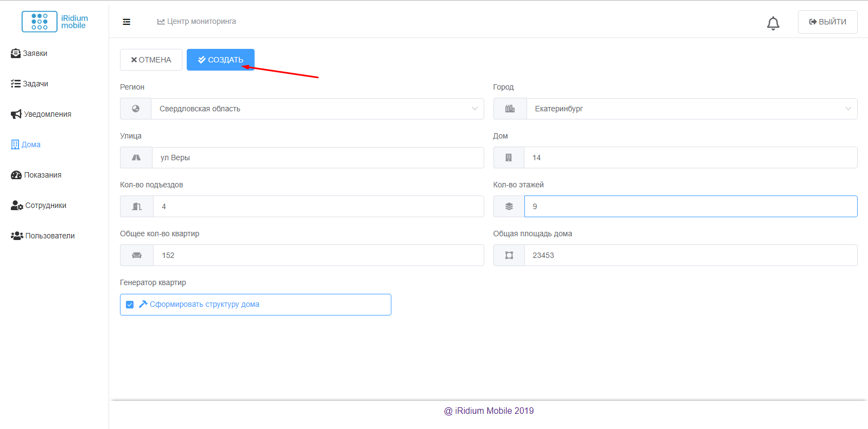868x429 pixels.
Task: Go to Уведомления section
Action: [x=41, y=114]
